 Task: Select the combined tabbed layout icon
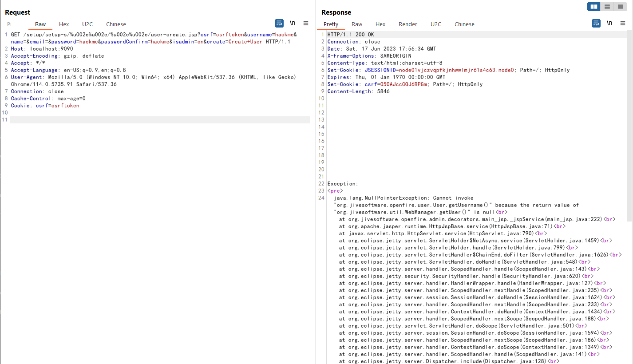(620, 7)
